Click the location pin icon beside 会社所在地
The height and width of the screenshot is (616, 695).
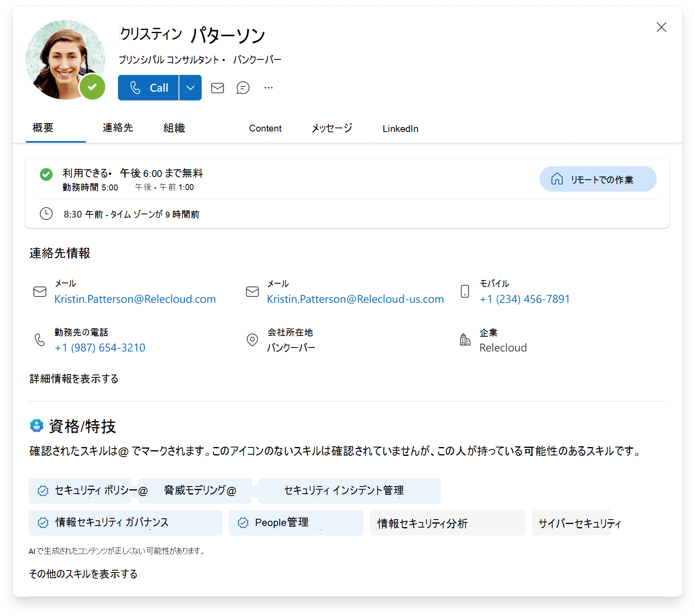click(252, 340)
